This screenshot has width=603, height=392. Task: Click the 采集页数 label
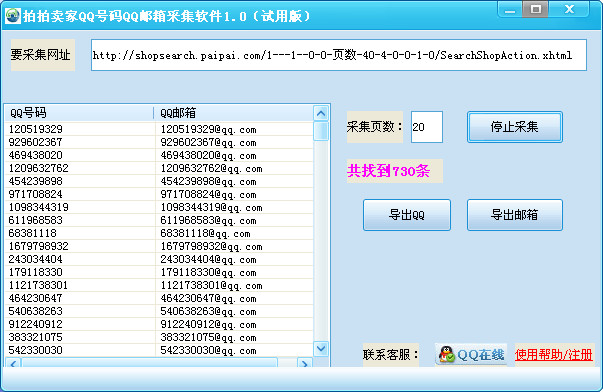[374, 127]
